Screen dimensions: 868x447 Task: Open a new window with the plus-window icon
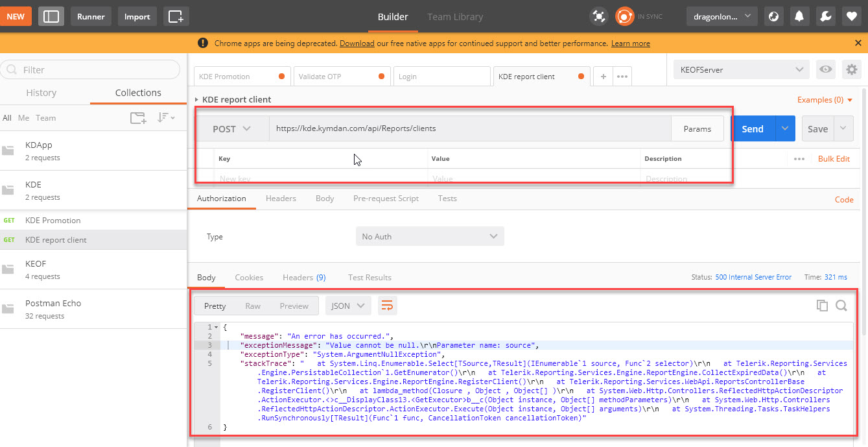(x=176, y=16)
